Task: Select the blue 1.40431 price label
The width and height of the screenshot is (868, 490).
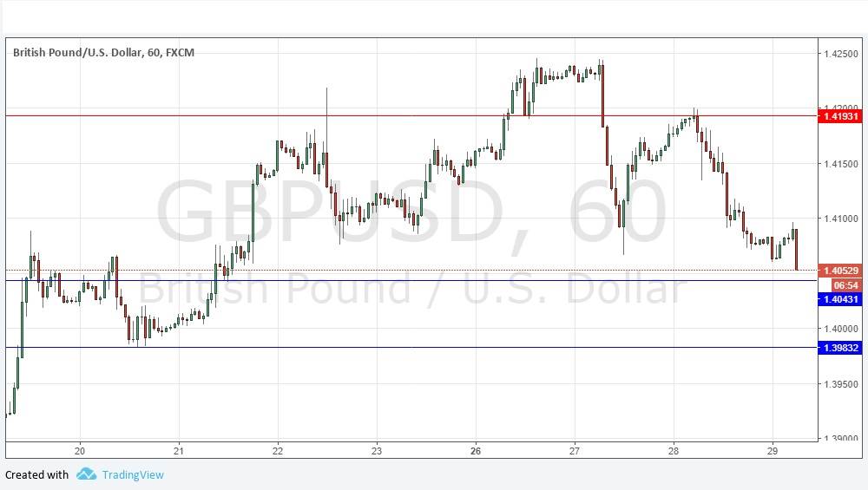Action: coord(839,299)
